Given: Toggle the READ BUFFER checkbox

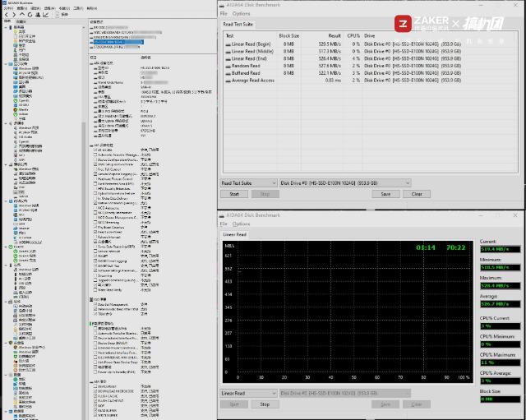Looking at the screenshot, I should pyautogui.click(x=95, y=411).
